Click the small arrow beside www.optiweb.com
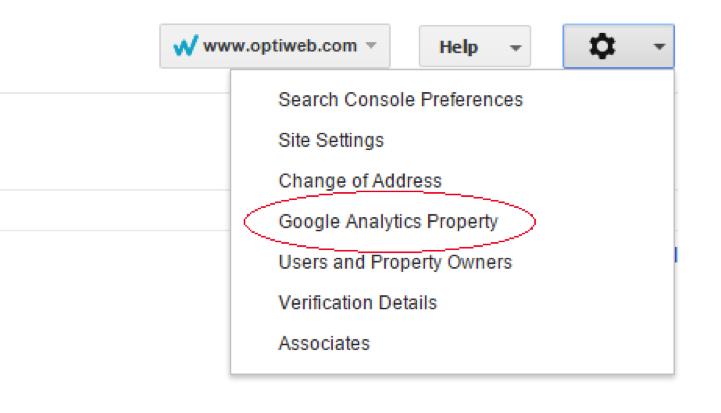Screen dimensions: 721x413 tap(371, 46)
